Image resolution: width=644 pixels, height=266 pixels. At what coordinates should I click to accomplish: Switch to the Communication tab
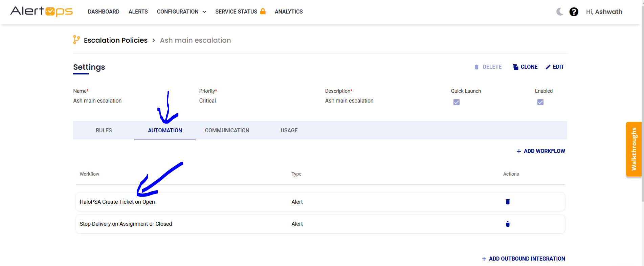pyautogui.click(x=227, y=130)
